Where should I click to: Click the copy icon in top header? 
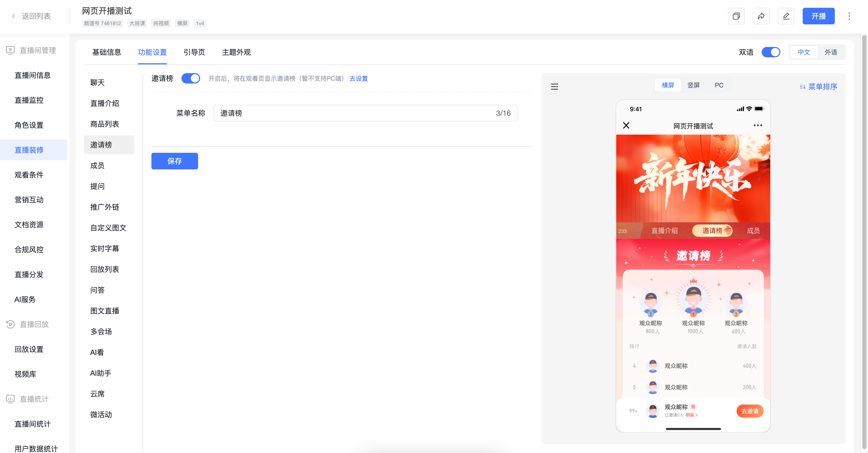(736, 16)
